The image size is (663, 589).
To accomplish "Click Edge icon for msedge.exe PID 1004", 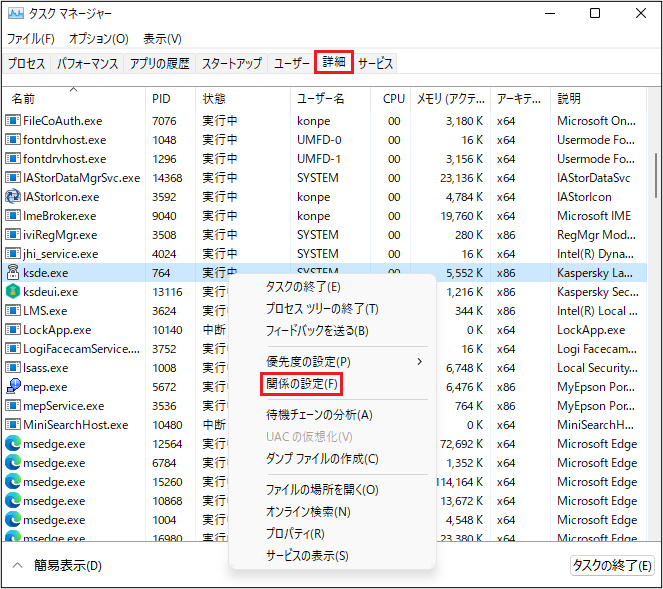I will click(x=13, y=520).
